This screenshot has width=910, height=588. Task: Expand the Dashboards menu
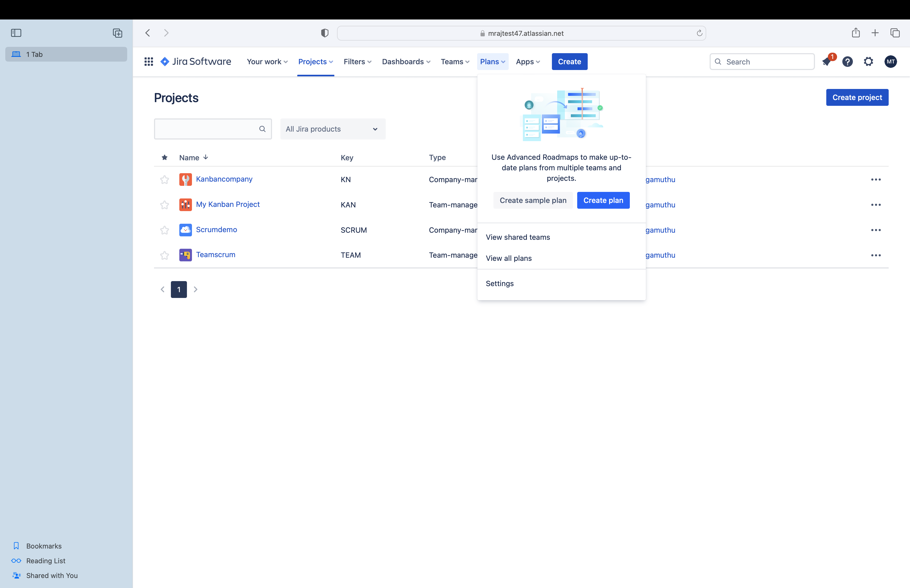tap(405, 62)
